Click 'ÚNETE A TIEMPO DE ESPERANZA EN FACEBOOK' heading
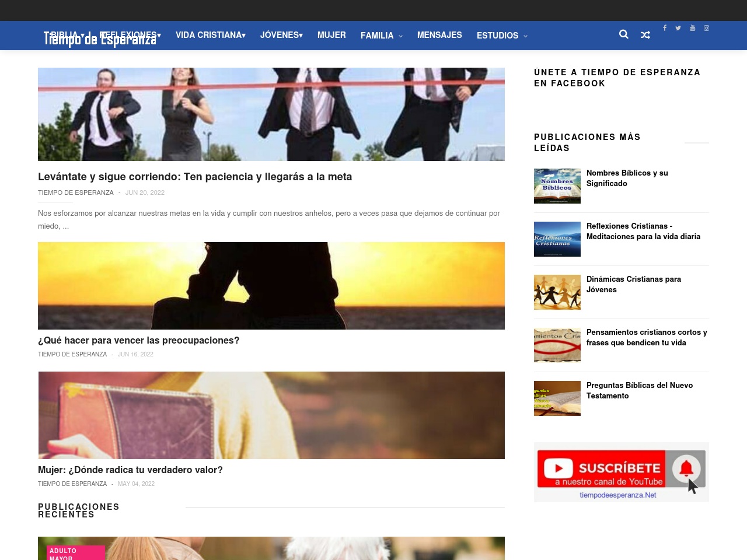The height and width of the screenshot is (560, 747). [x=617, y=78]
